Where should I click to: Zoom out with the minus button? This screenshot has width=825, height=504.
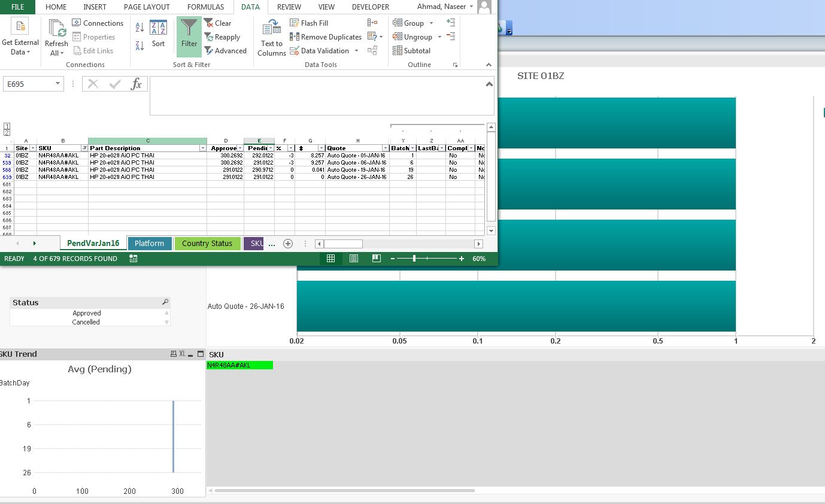point(393,259)
